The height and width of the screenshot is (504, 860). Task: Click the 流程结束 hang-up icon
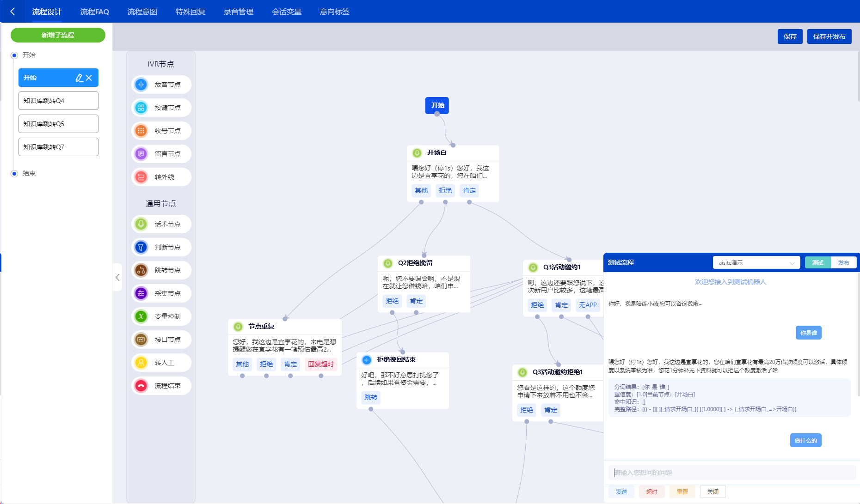point(141,386)
